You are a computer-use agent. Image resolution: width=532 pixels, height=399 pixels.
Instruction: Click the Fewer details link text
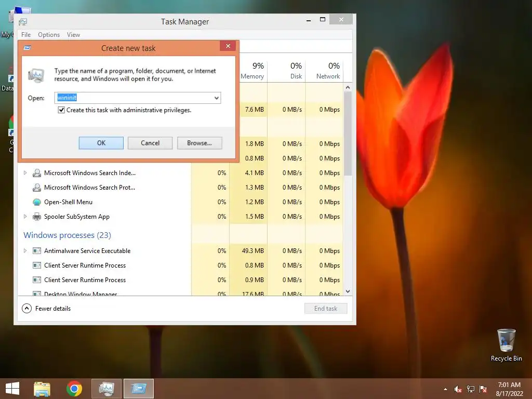[x=53, y=309]
